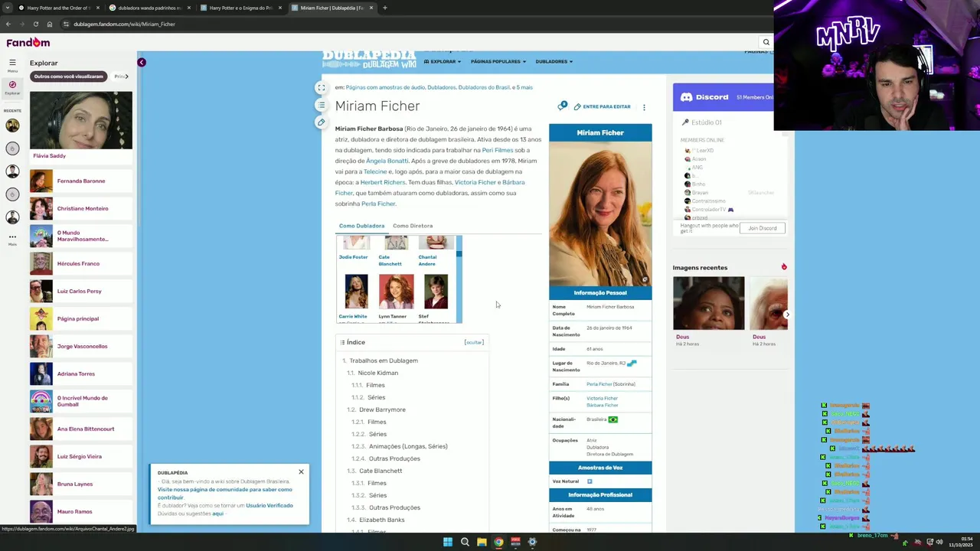Open the Lynn Tanner gallery thumbnail
This screenshot has width=980, height=551.
coord(396,292)
